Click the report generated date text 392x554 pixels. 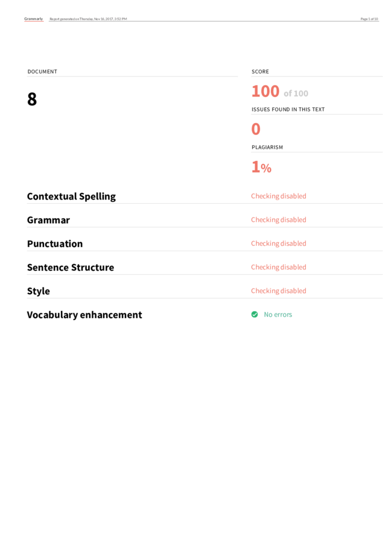[88, 19]
